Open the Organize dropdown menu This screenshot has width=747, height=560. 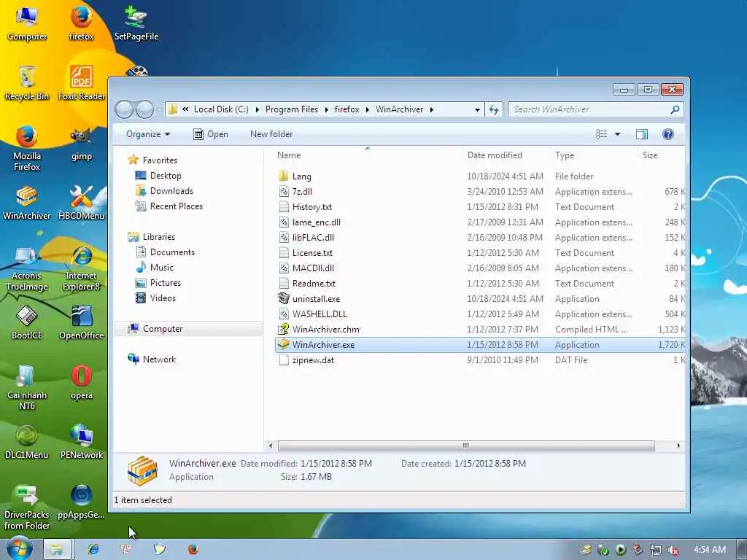[147, 134]
